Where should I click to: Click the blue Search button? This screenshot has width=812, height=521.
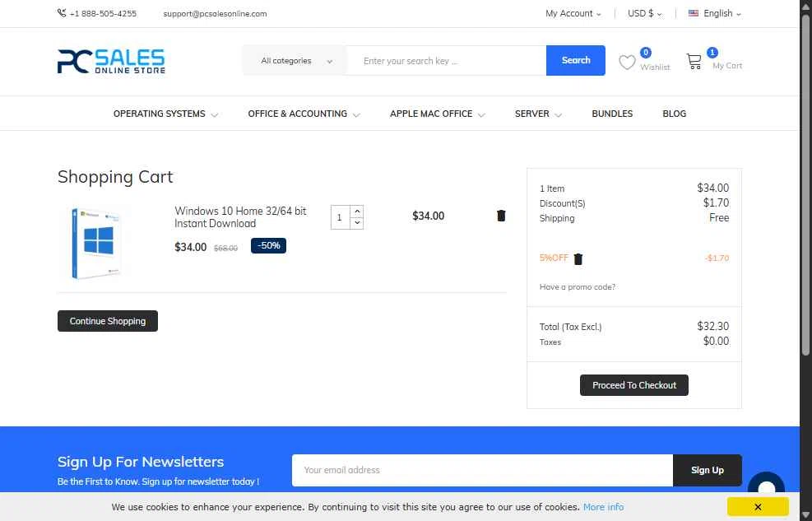point(575,60)
